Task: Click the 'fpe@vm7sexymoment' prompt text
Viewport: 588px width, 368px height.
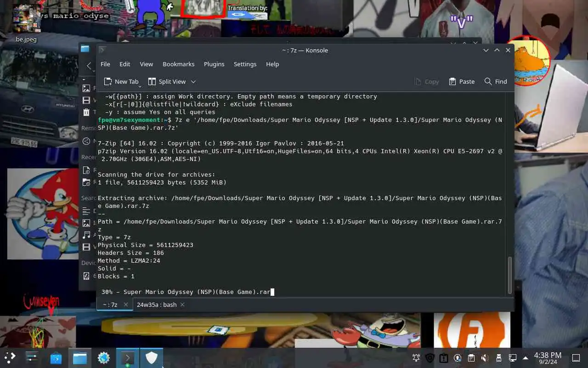Action: pos(128,120)
